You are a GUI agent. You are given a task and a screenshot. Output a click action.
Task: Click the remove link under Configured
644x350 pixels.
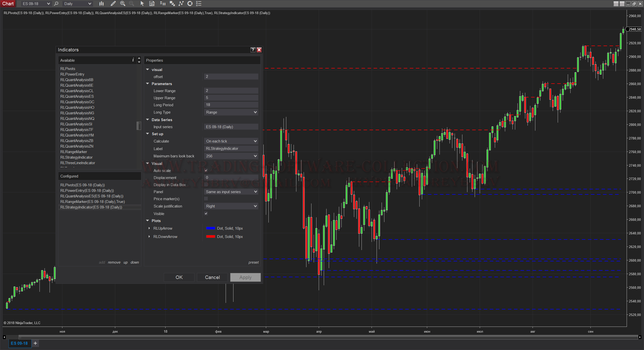(x=114, y=262)
